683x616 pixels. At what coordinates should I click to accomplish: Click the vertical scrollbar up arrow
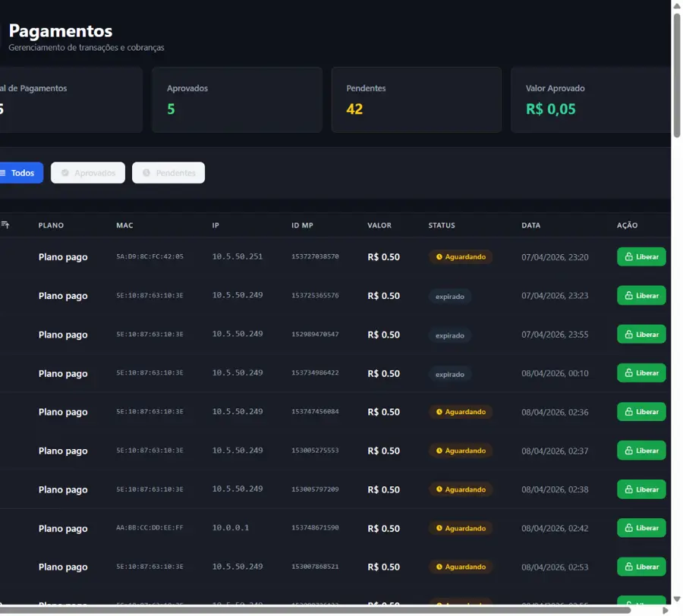(x=677, y=5)
